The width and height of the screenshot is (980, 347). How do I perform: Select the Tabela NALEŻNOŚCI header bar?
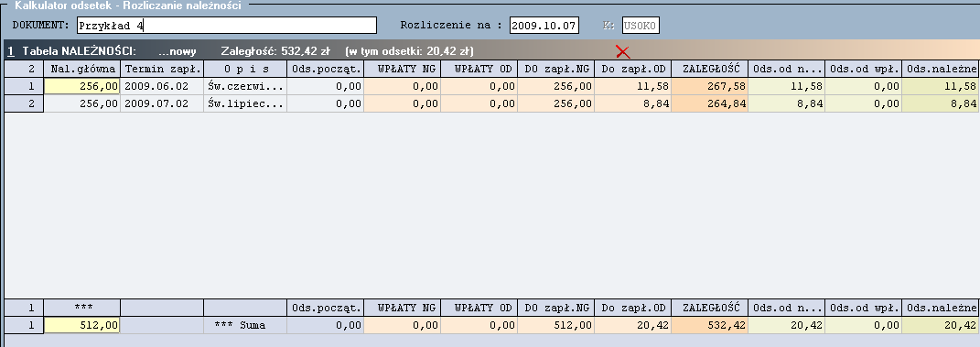click(492, 50)
